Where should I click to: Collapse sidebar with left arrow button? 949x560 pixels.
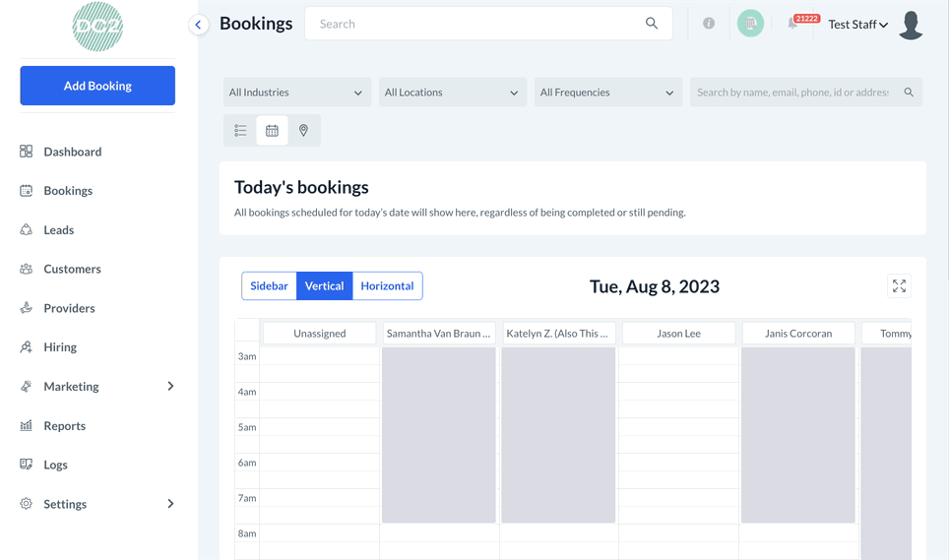click(198, 25)
